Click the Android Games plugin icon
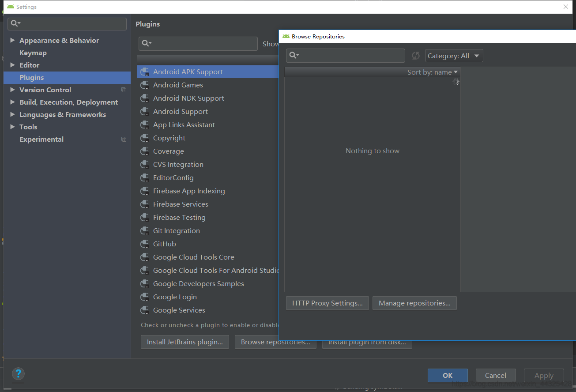Screen dimensions: 576x392 click(144, 85)
